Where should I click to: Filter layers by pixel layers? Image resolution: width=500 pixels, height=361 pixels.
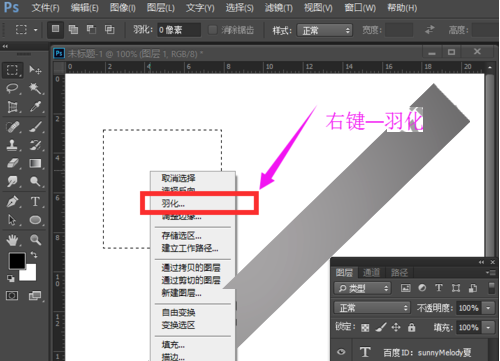405,288
